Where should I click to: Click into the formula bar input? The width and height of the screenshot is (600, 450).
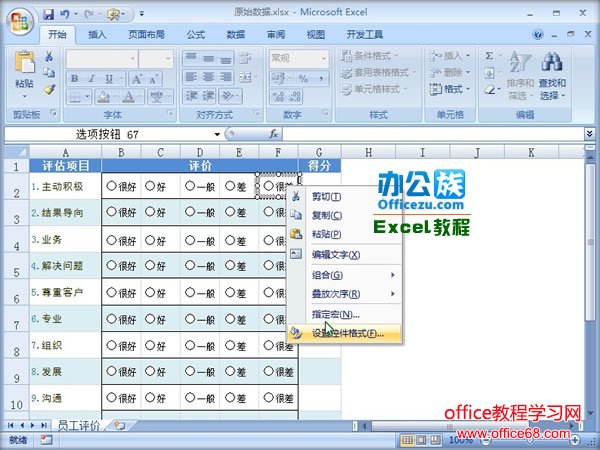click(x=433, y=134)
